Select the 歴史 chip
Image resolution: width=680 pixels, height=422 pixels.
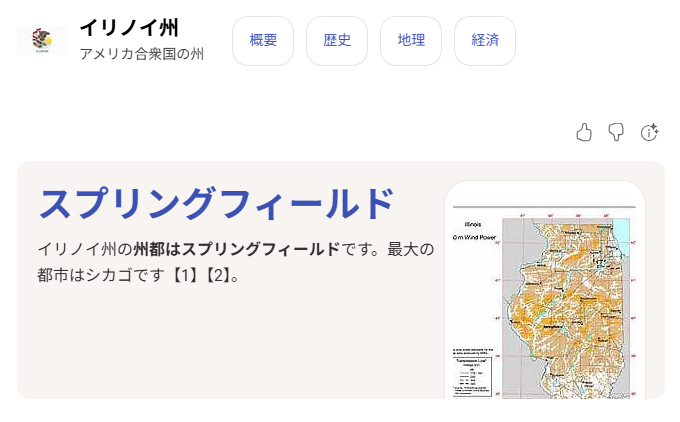(x=337, y=41)
